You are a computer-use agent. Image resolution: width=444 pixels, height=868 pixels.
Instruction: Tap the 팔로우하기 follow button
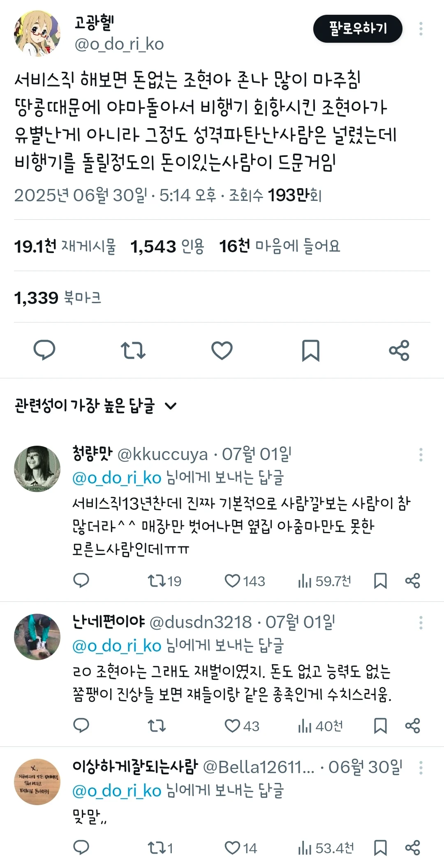(x=358, y=29)
